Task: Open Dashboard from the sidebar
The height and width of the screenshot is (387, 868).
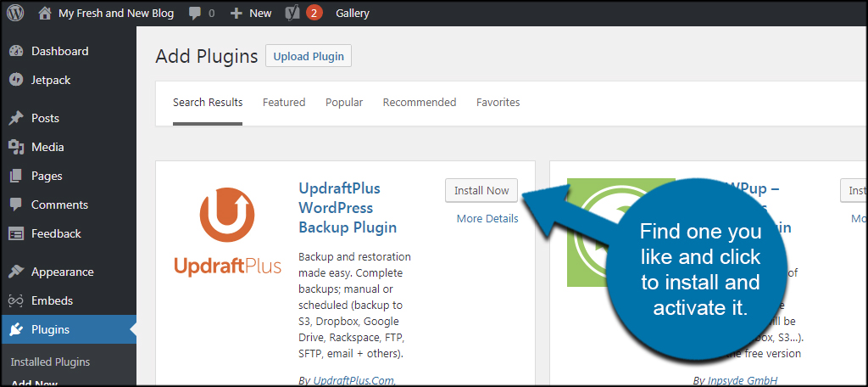Action: (x=59, y=51)
